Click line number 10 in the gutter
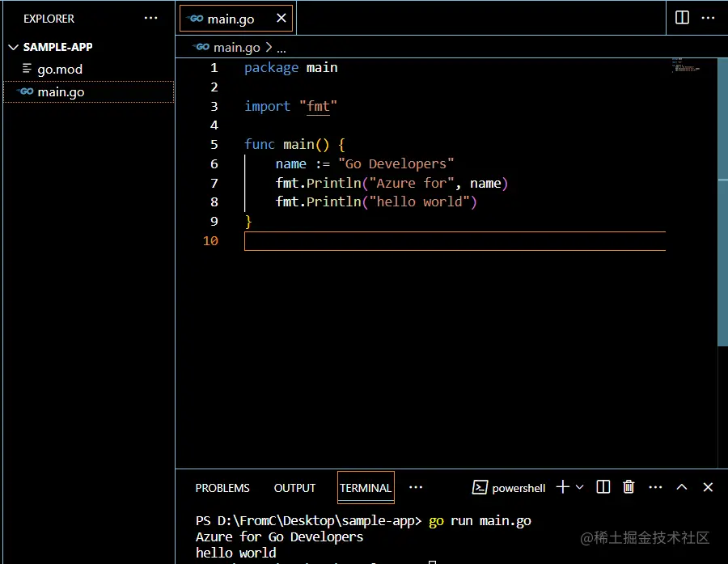Image resolution: width=728 pixels, height=564 pixels. [x=210, y=240]
